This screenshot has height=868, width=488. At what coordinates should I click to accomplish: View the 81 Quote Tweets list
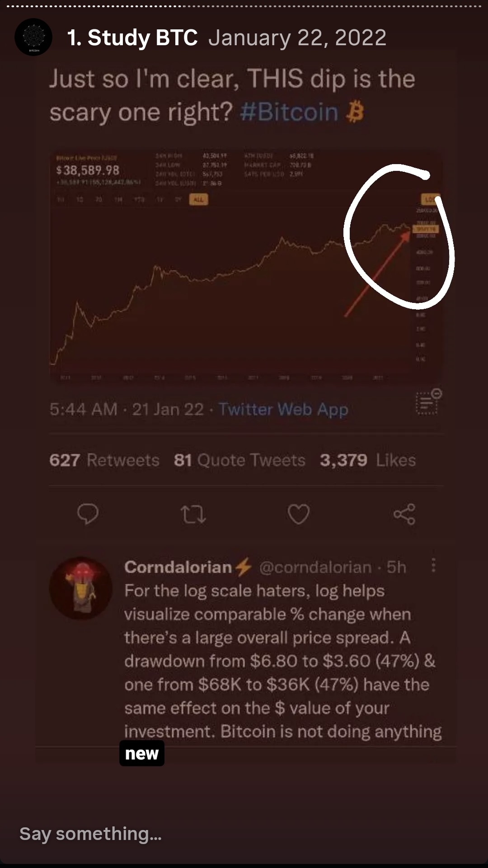(239, 460)
